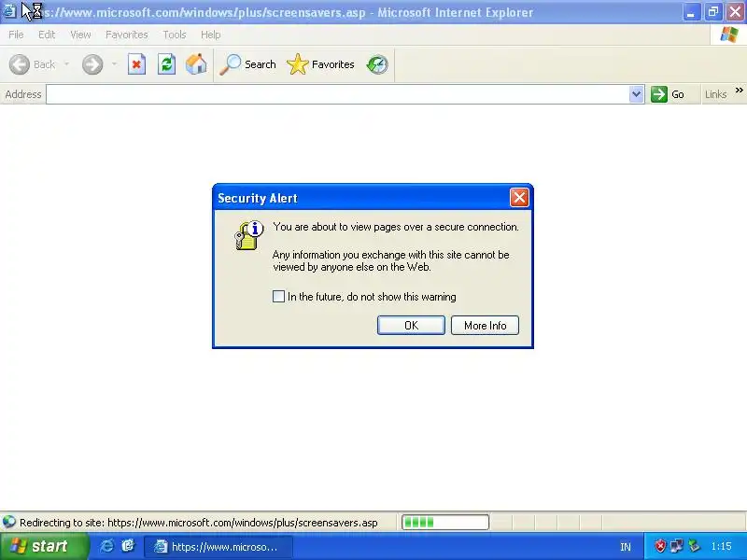Open the History clock icon

[x=377, y=64]
